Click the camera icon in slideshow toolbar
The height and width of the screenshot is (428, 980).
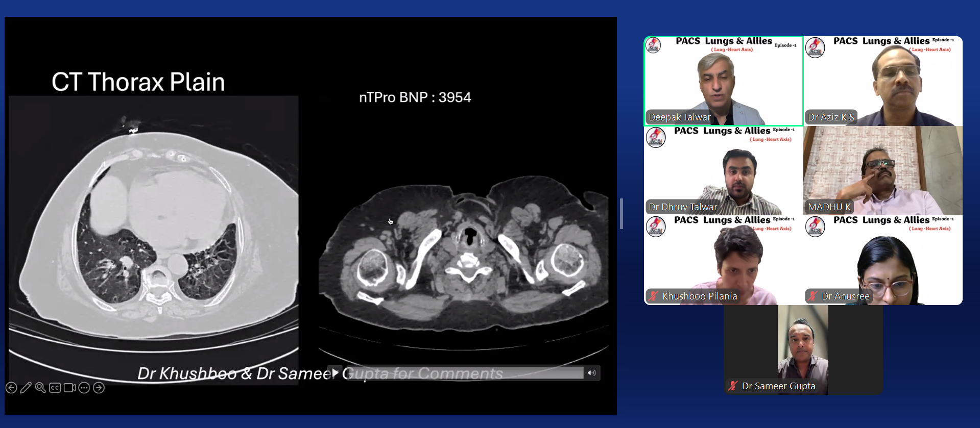click(70, 388)
